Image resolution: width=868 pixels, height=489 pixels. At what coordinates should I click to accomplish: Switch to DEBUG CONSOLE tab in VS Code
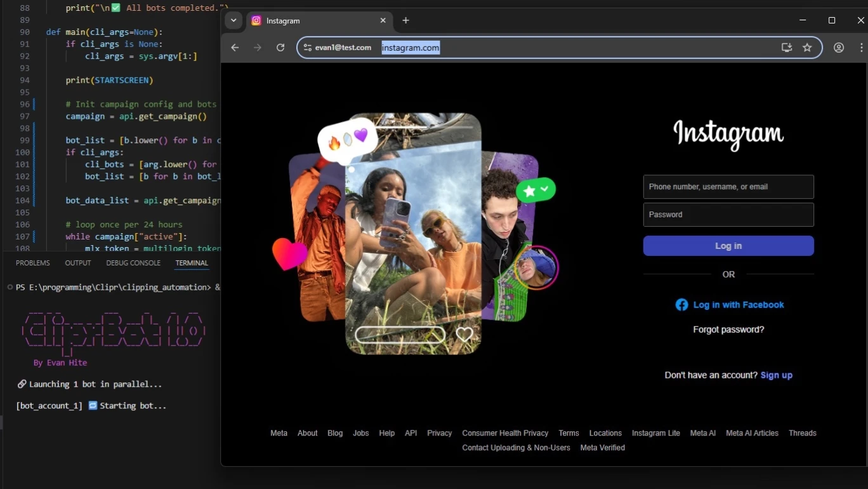point(133,263)
